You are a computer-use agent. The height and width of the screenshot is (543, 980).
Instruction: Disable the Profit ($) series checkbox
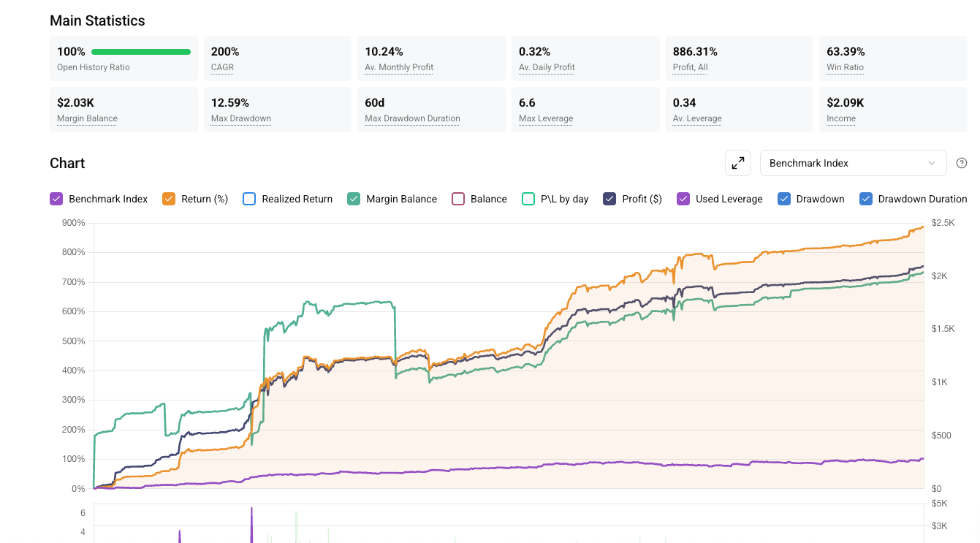pos(609,199)
